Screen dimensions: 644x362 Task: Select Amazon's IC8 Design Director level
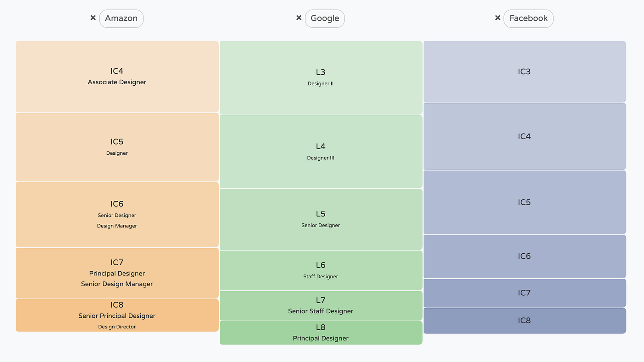tap(117, 315)
